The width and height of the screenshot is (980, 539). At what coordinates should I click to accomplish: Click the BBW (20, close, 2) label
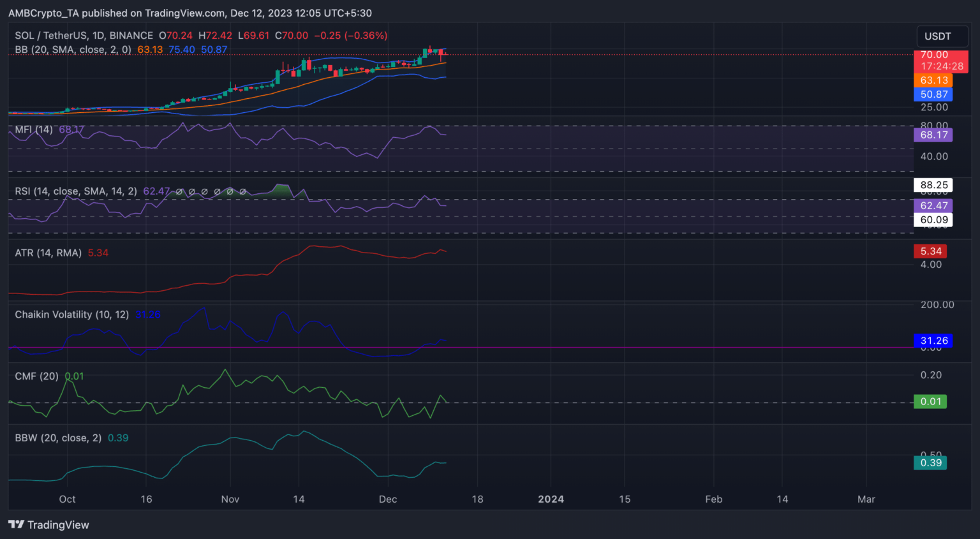click(58, 438)
